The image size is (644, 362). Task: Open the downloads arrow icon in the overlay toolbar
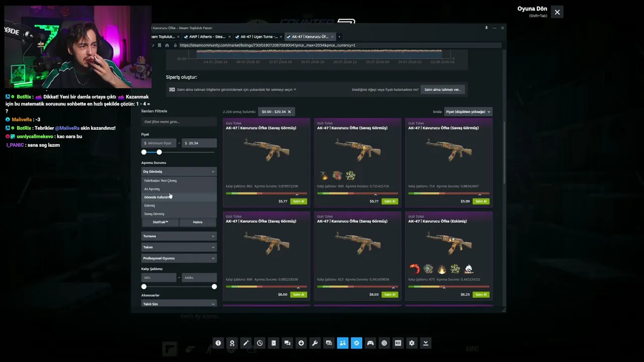pos(301,343)
